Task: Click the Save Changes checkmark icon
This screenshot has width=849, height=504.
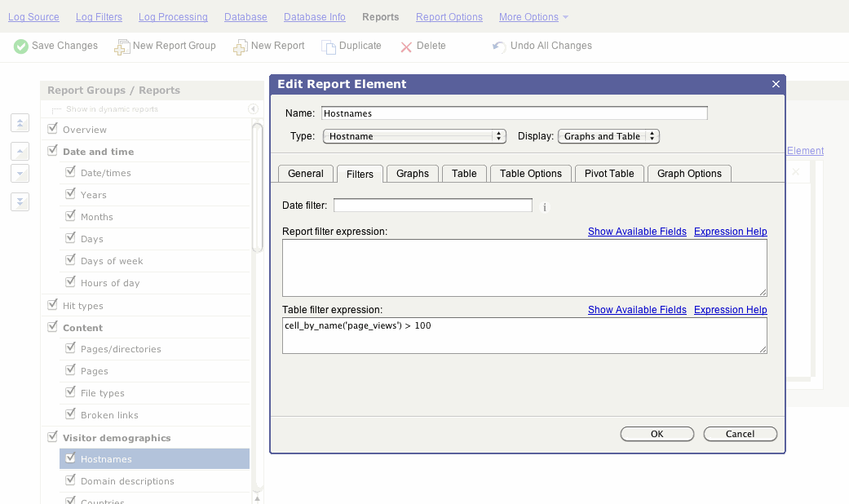Action: coord(21,46)
